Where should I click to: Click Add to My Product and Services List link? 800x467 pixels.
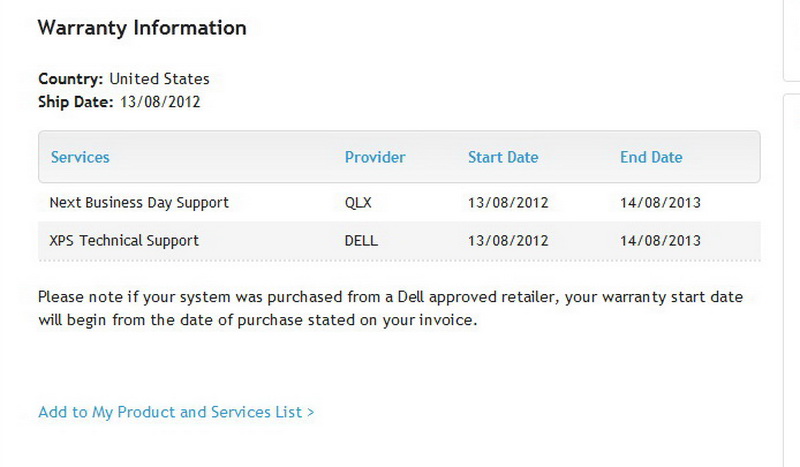176,412
